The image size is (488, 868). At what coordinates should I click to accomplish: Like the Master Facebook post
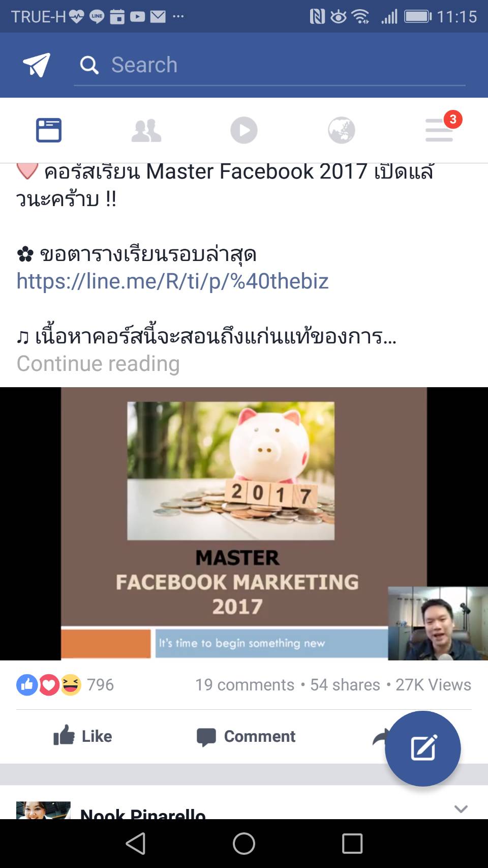pyautogui.click(x=82, y=736)
